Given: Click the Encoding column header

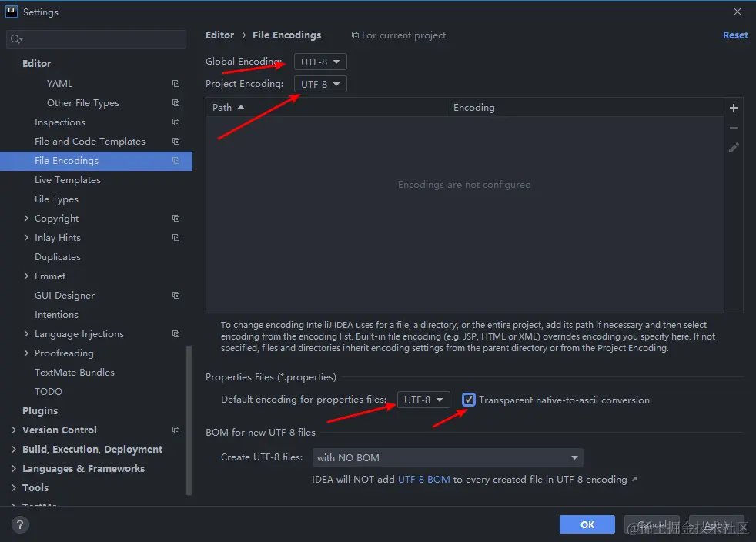Looking at the screenshot, I should [585, 108].
